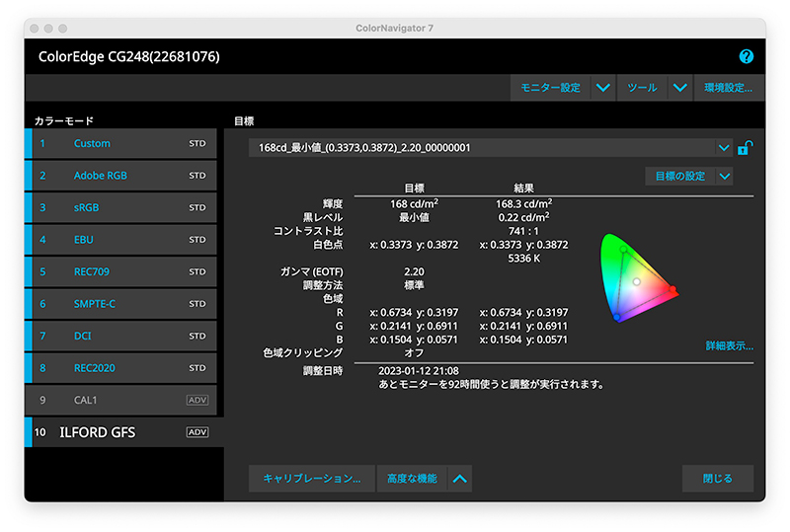The image size is (790, 532).
Task: Expand the モニター設定 dropdown arrow
Action: pyautogui.click(x=603, y=88)
